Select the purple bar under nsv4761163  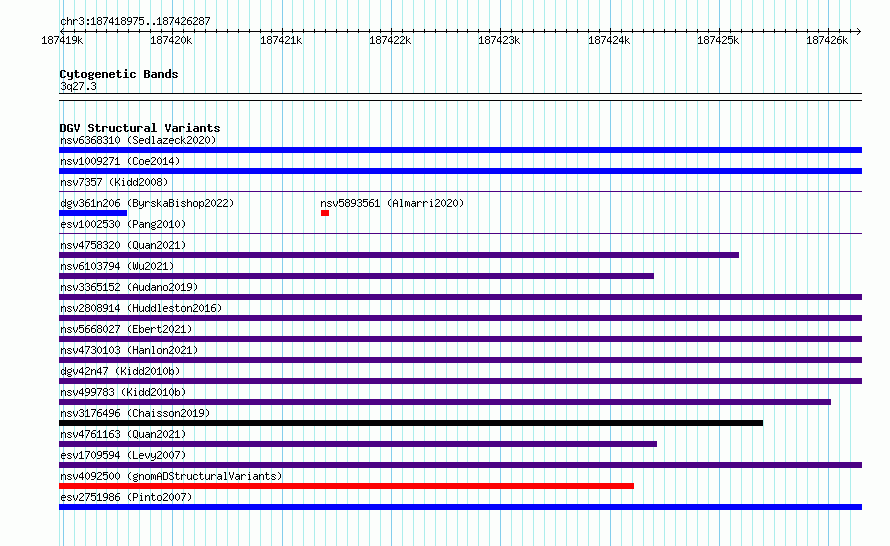tap(358, 444)
